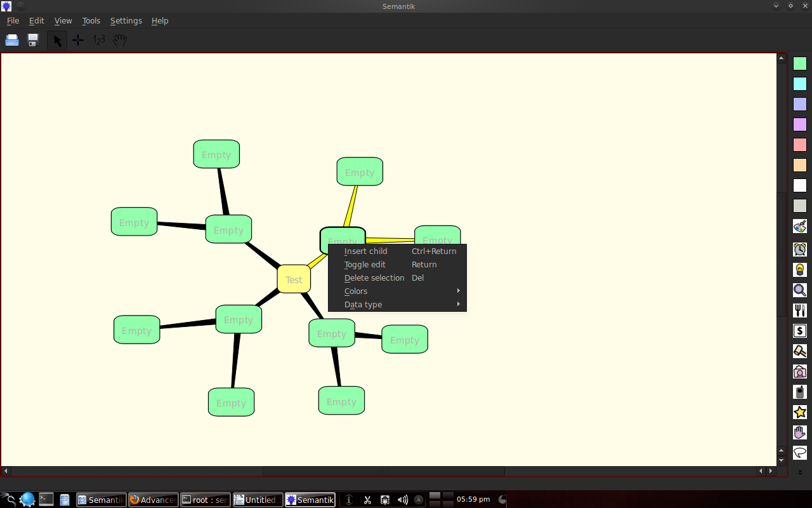Open the device notifier tray icon
This screenshot has height=508, width=812.
384,500
